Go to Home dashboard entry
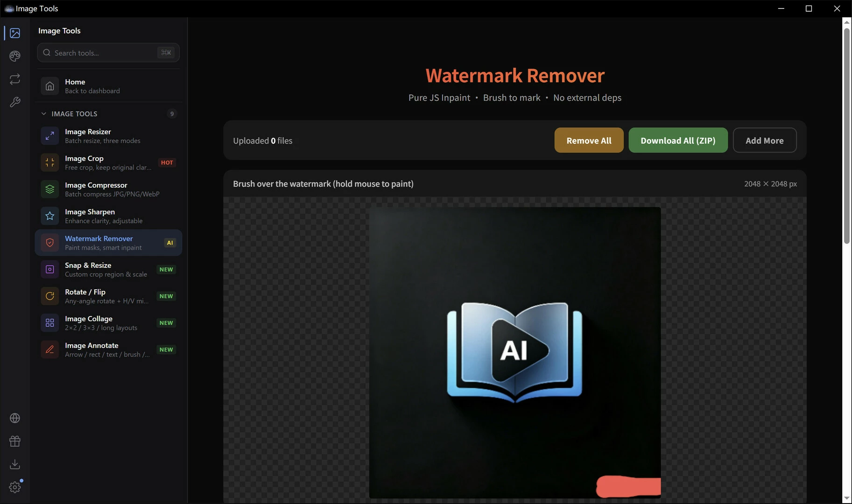This screenshot has width=852, height=504. click(x=108, y=86)
